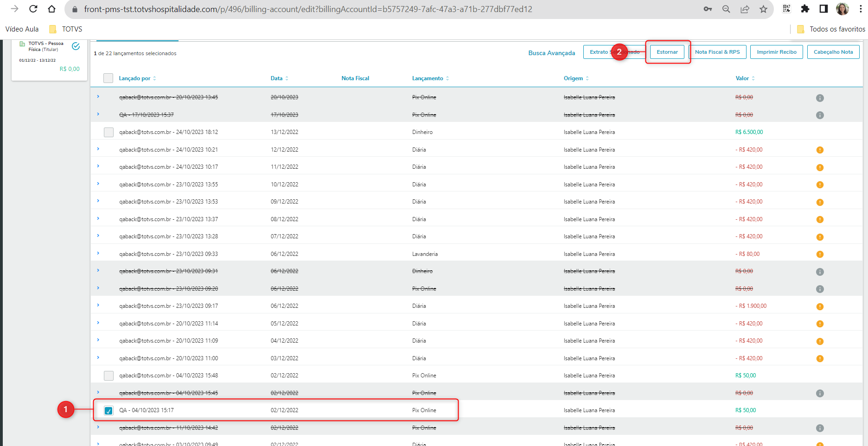Sort the table by Valor column
The width and height of the screenshot is (868, 446).
[745, 78]
